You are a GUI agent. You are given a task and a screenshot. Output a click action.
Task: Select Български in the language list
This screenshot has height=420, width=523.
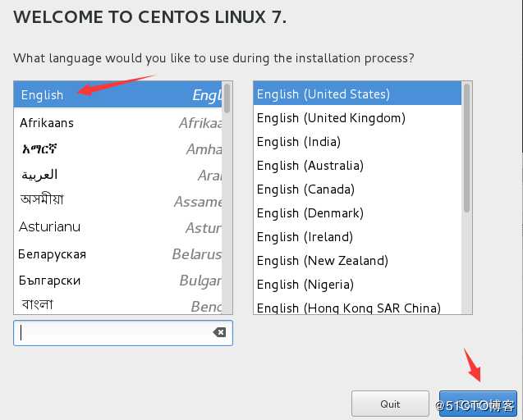117,281
